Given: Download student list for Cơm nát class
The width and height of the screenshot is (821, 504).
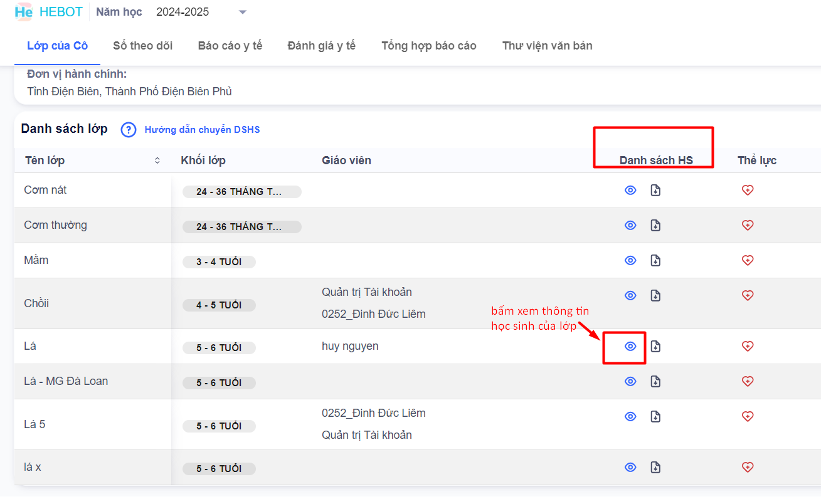Looking at the screenshot, I should [655, 191].
